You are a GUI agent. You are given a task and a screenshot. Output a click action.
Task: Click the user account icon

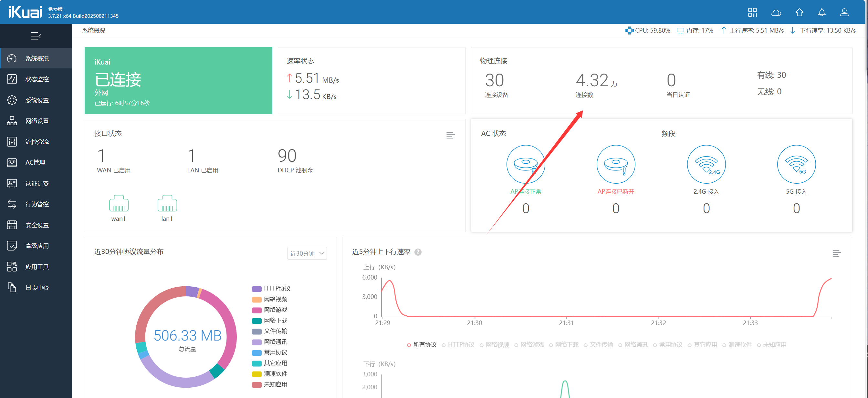click(844, 13)
